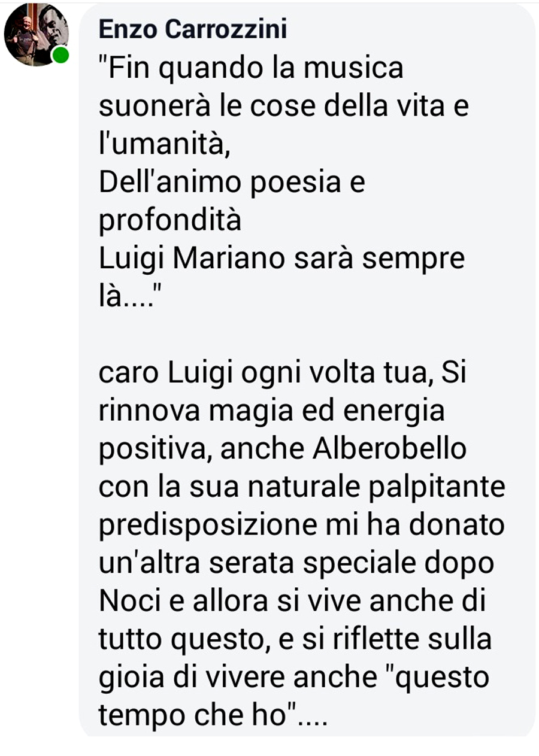Click the green online status dot

coord(60,55)
